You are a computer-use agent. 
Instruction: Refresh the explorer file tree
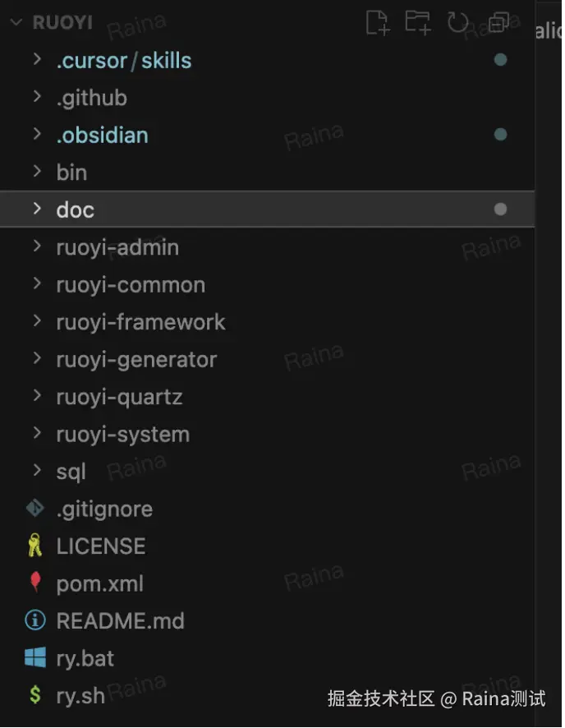[x=458, y=23]
